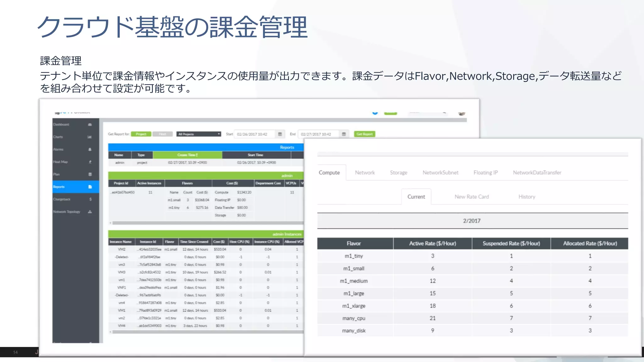Click the green button in header bar
644x362 pixels.
(391, 113)
